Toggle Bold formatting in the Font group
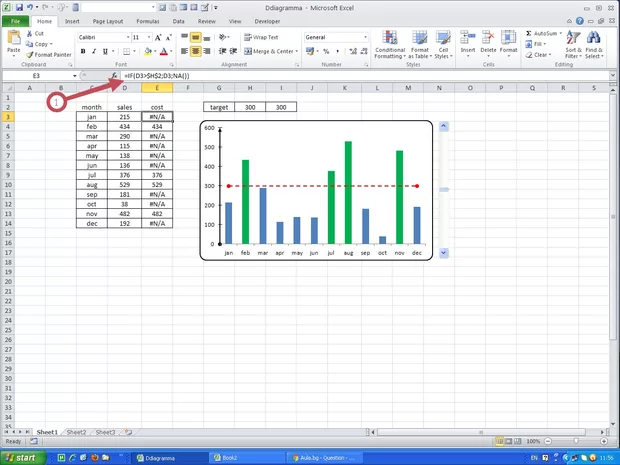 point(83,51)
